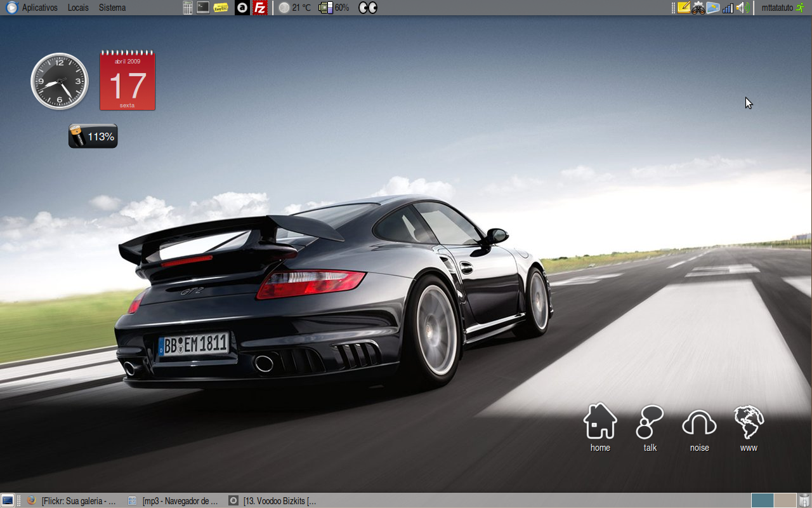Open the Sistema menu
This screenshot has height=508, width=812.
112,8
